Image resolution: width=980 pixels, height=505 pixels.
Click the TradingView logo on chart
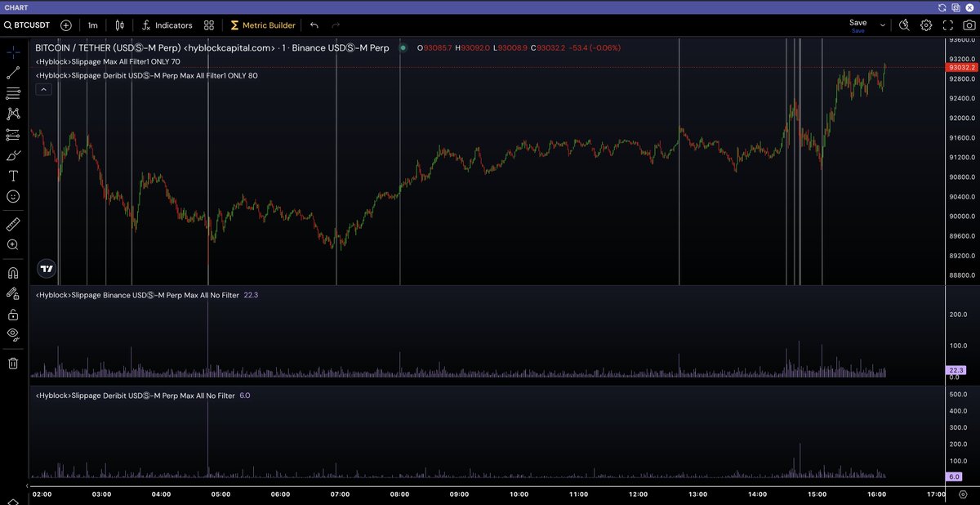[47, 268]
